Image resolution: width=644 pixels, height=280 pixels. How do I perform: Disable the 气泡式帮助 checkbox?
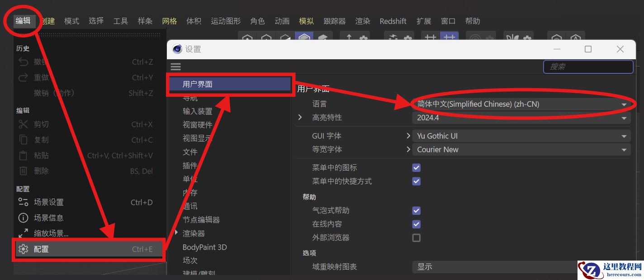coord(416,210)
